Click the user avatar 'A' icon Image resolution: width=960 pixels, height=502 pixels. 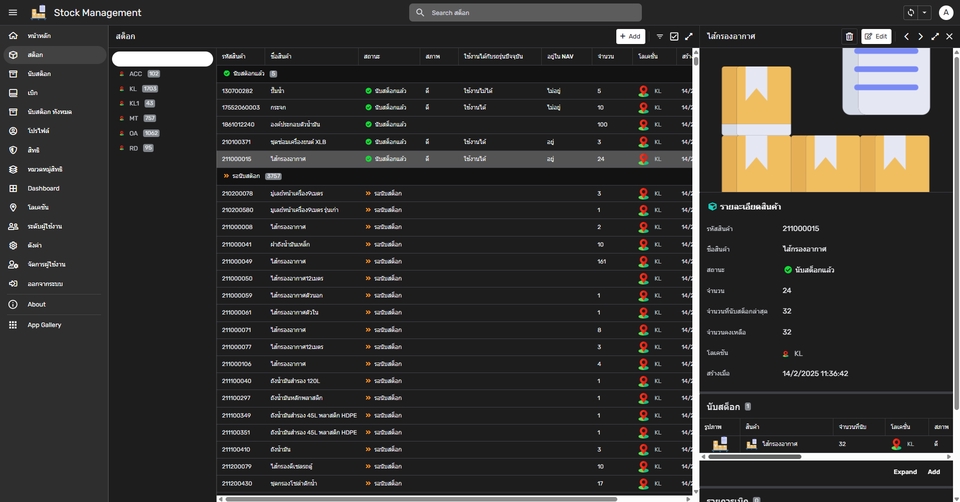tap(946, 13)
